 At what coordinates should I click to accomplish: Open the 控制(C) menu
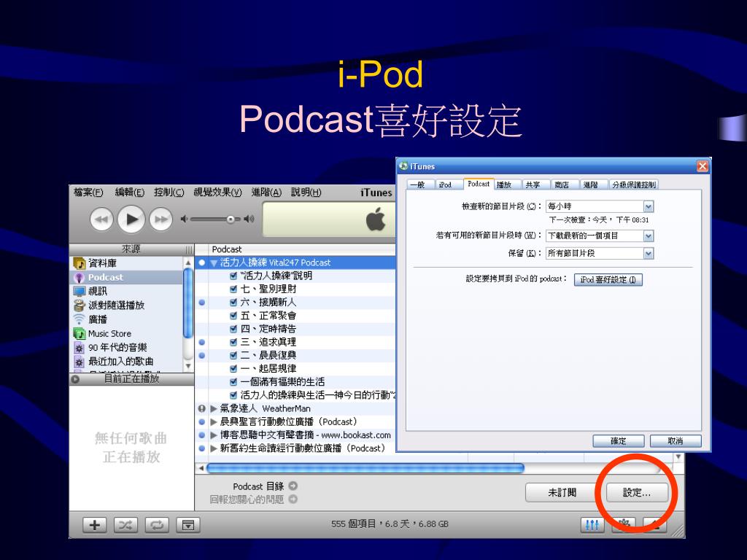(169, 192)
